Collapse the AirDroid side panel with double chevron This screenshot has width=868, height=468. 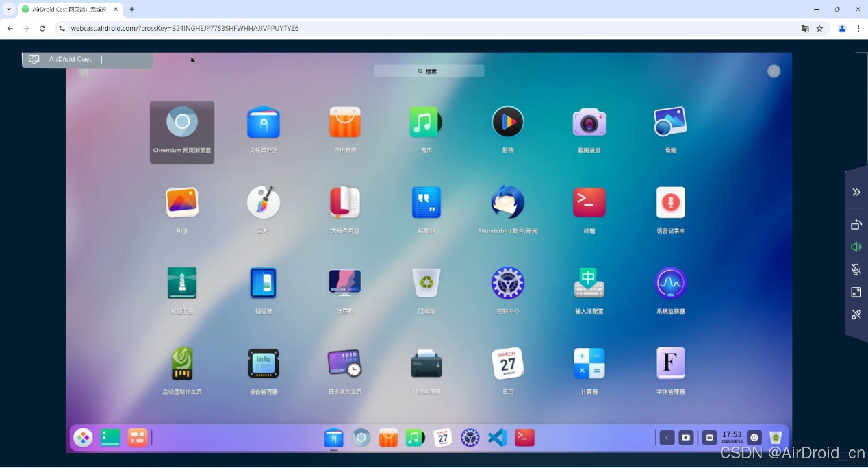coord(856,193)
